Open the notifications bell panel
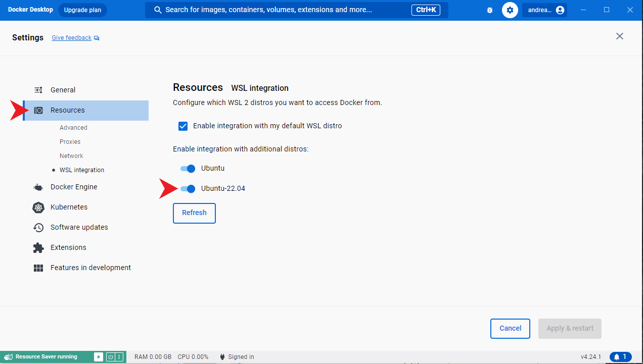Viewport: 643px width, 364px height. [x=620, y=356]
